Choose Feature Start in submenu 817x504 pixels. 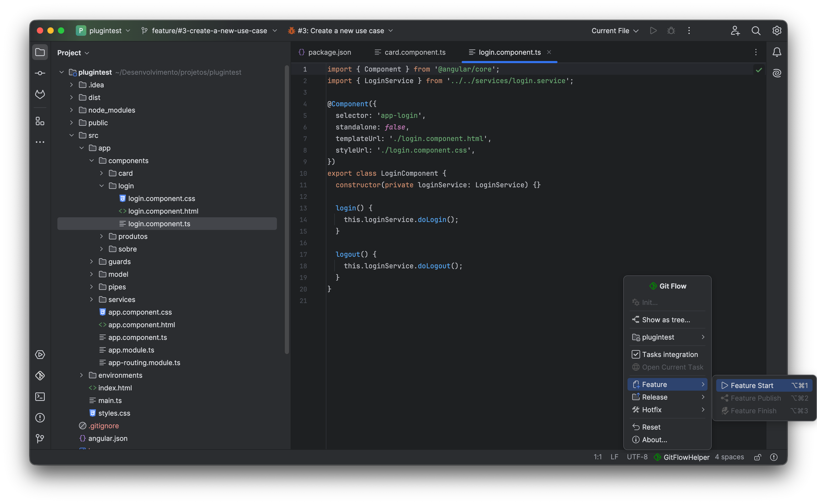click(764, 385)
